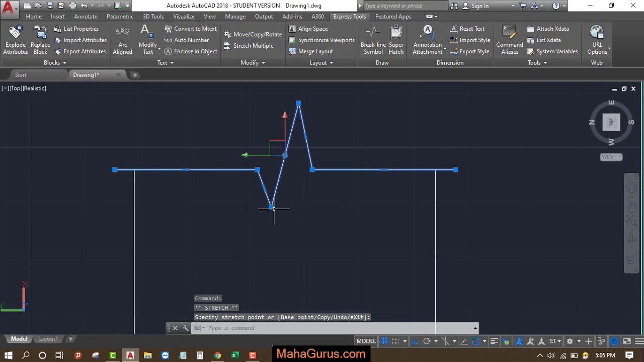Open Chrome from the Windows taskbar
Image resolution: width=644 pixels, height=362 pixels.
point(217,355)
